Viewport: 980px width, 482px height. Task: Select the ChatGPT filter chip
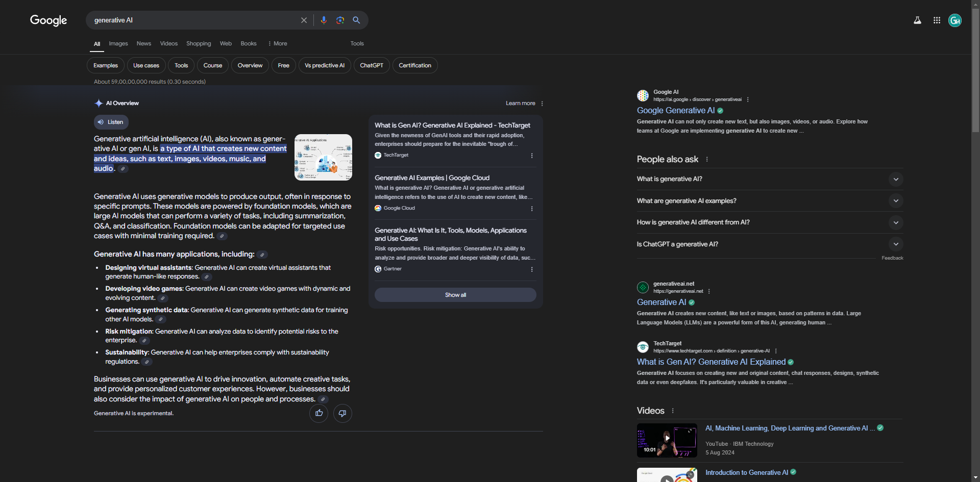(x=372, y=65)
